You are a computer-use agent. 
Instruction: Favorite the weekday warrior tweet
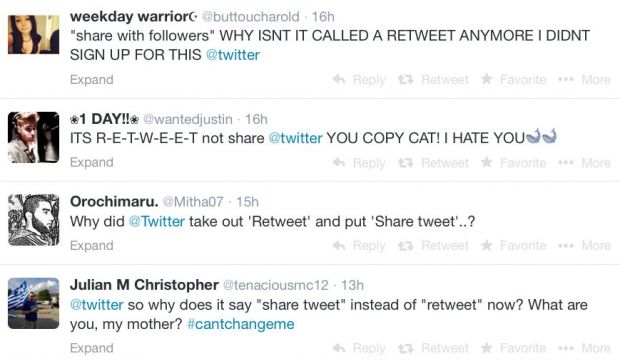513,79
